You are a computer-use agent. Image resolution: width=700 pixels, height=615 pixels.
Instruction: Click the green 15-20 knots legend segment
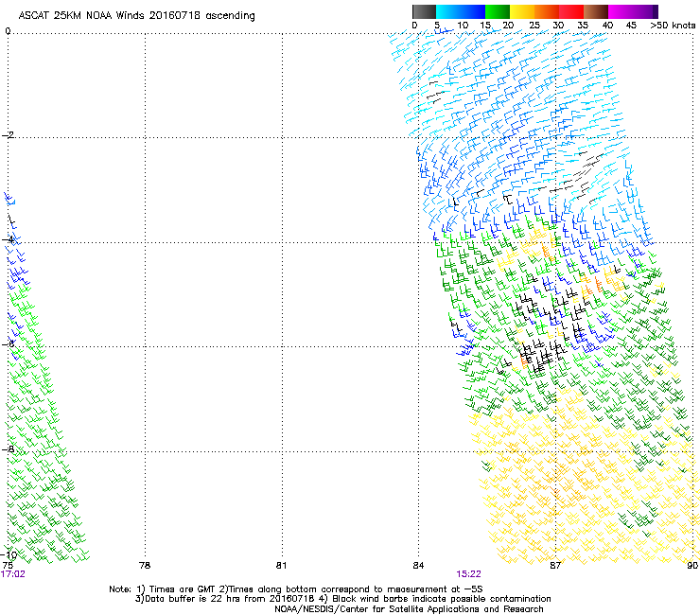coord(498,11)
